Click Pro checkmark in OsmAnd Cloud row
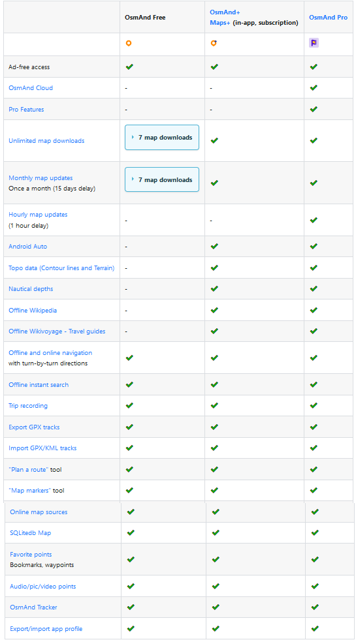The height and width of the screenshot is (644, 356). [x=314, y=87]
